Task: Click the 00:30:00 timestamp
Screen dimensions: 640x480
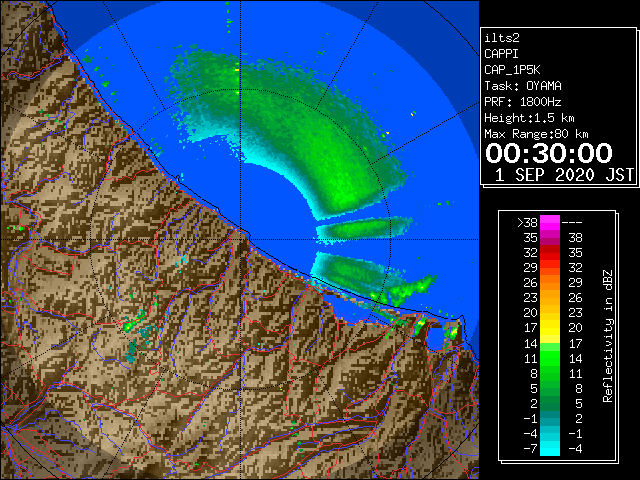Action: [x=549, y=153]
